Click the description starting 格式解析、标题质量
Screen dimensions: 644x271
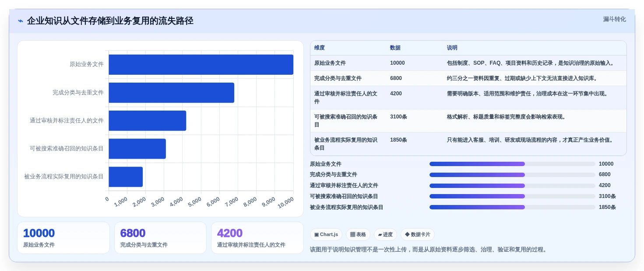coord(507,117)
